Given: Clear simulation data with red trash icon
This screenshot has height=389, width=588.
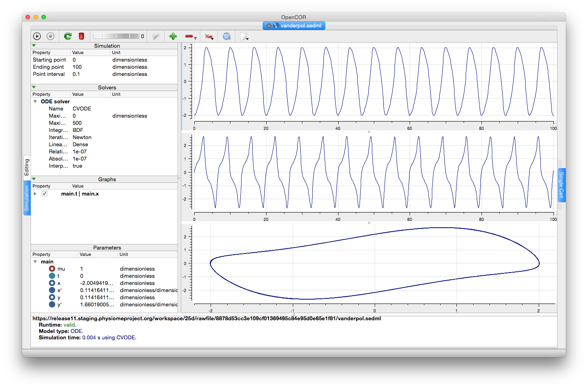Looking at the screenshot, I should click(x=81, y=36).
